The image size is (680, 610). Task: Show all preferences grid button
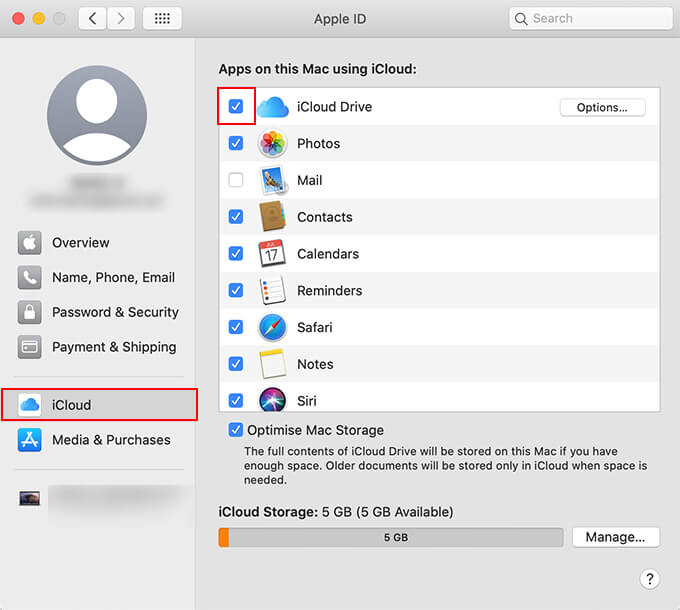point(162,18)
